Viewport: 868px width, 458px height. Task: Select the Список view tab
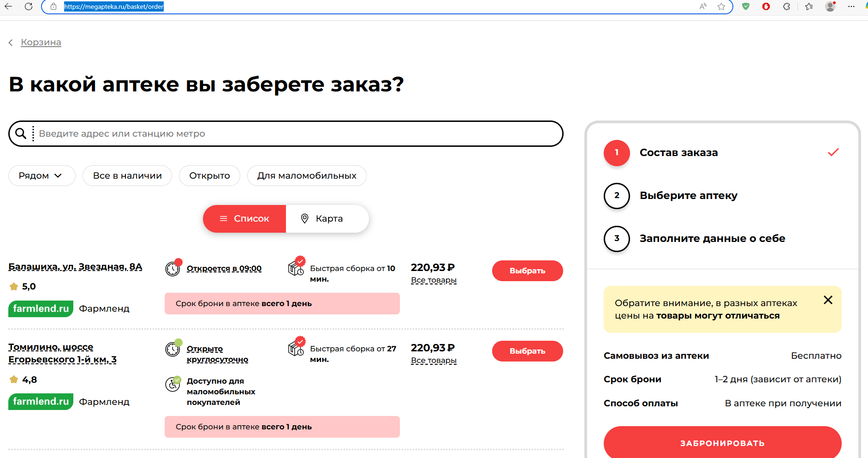[x=244, y=219]
